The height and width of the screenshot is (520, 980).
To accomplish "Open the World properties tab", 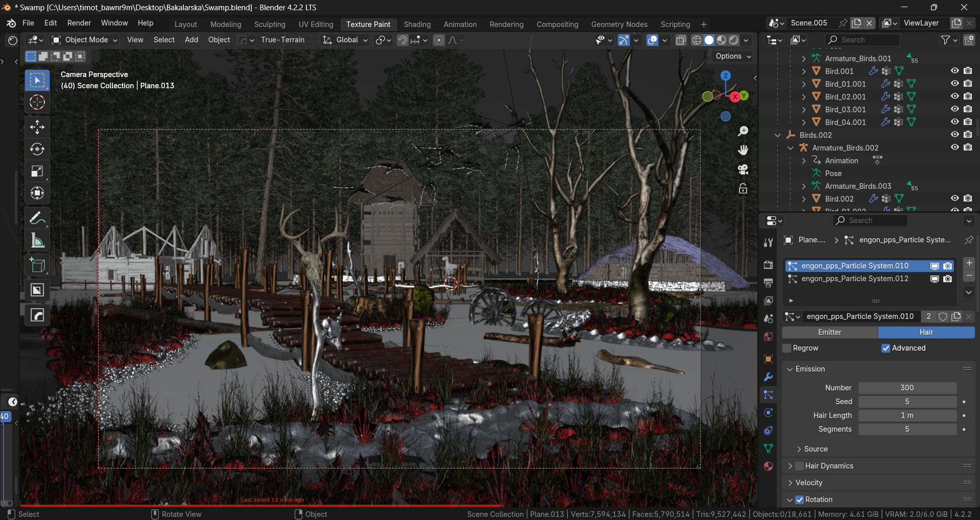I will pos(768,336).
